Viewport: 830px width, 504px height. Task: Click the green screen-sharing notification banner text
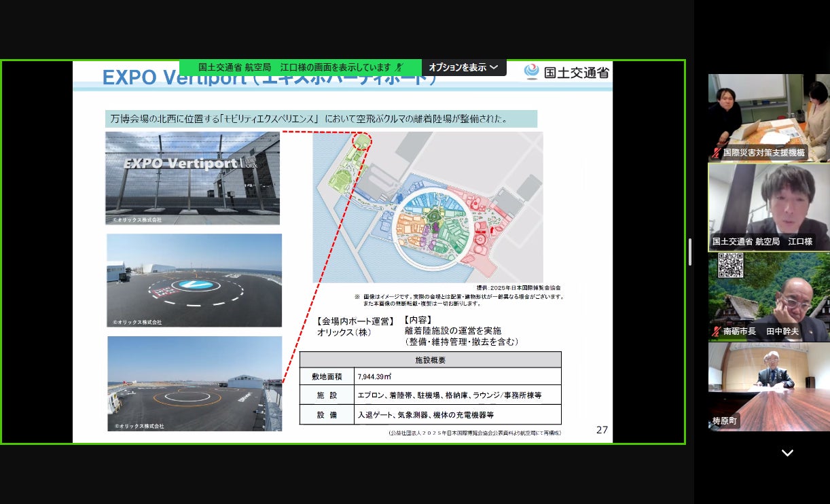pos(294,67)
